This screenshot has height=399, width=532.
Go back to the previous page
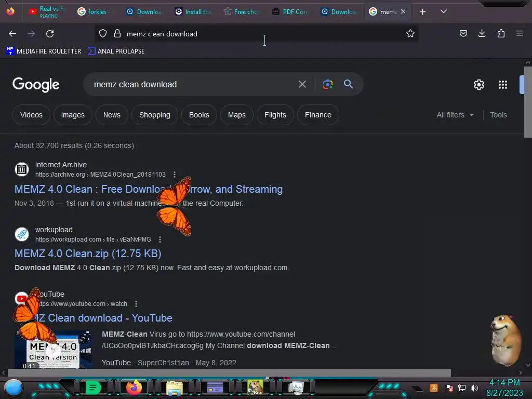(12, 34)
